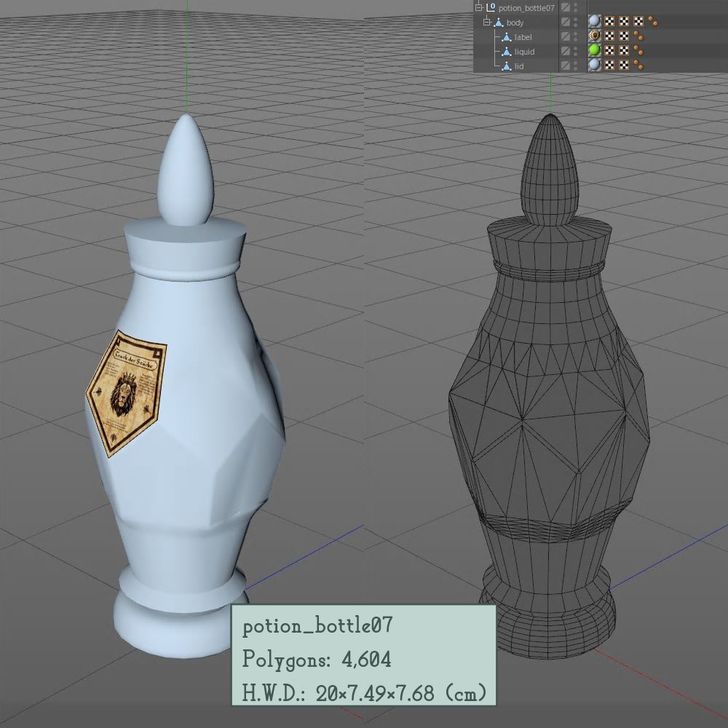728x728 pixels.
Task: Toggle the layer square for potion_bottle07
Action: (565, 7)
